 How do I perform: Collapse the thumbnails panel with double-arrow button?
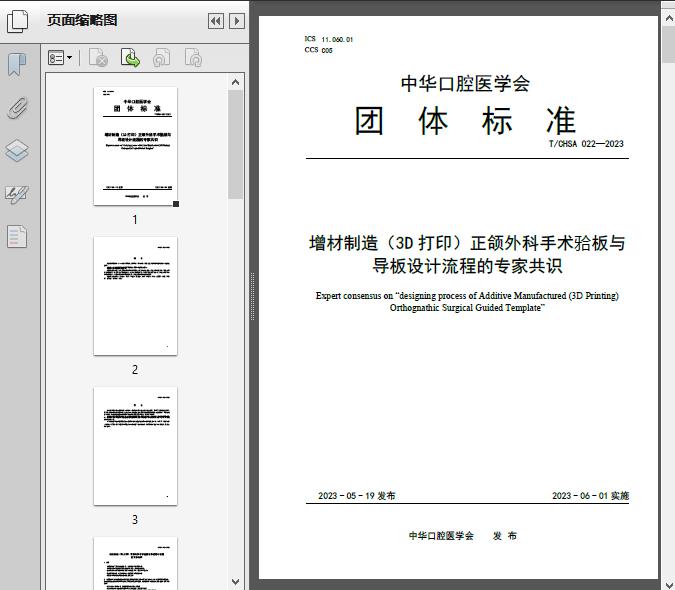[216, 21]
